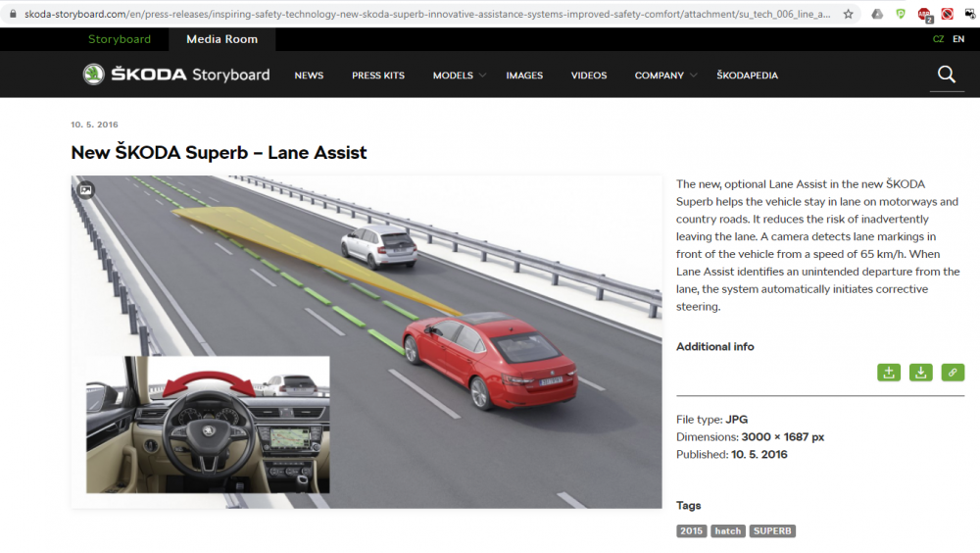Open the IMAGES menu item

(524, 75)
